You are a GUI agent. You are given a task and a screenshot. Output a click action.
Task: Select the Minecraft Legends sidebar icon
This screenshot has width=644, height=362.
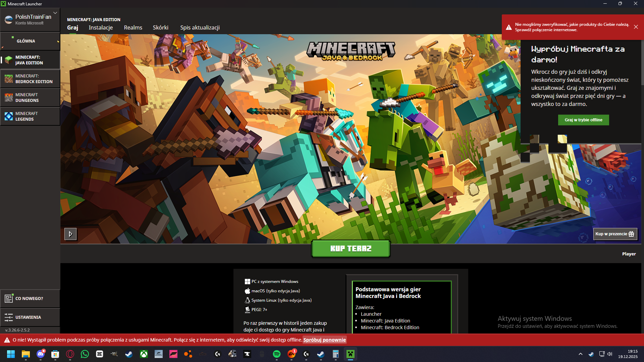click(9, 116)
